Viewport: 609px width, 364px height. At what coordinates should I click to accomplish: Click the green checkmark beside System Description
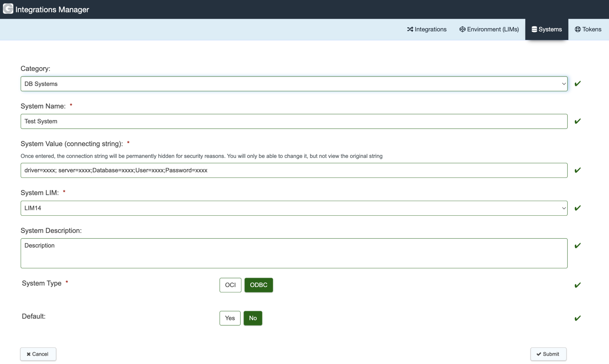coord(578,246)
